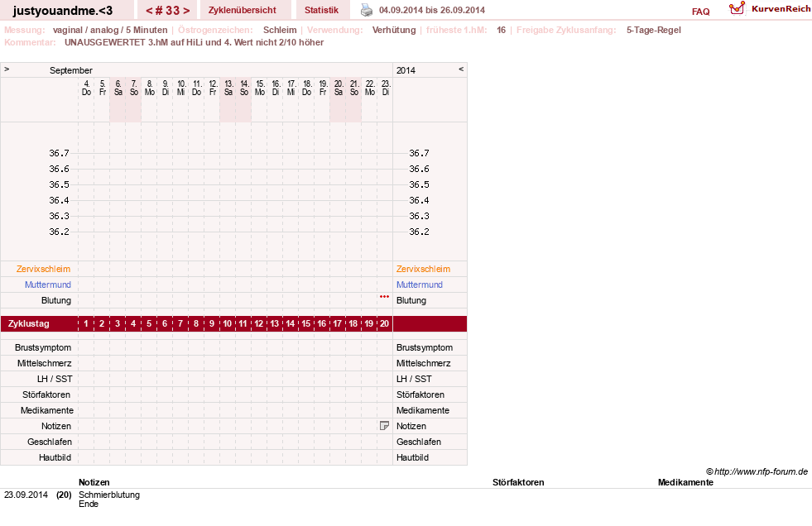Click the right Zervixschleim label
Screen dimensions: 812x526
[x=423, y=269]
